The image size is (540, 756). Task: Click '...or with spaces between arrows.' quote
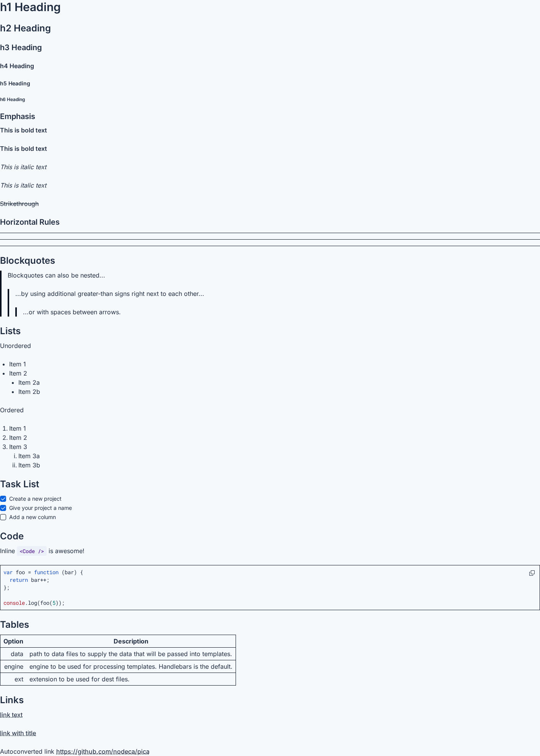(72, 312)
